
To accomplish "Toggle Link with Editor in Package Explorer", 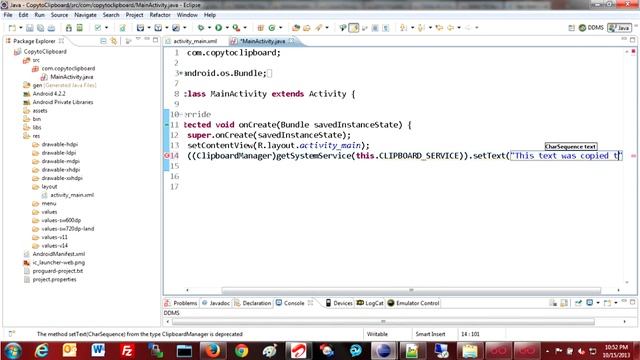I will (113, 41).
